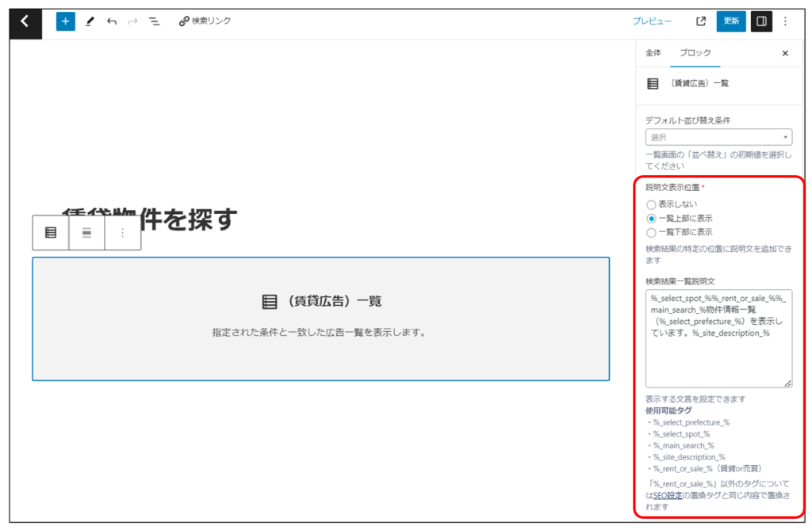Switch to the ブロック tab
The image size is (812, 530).
[x=695, y=53]
